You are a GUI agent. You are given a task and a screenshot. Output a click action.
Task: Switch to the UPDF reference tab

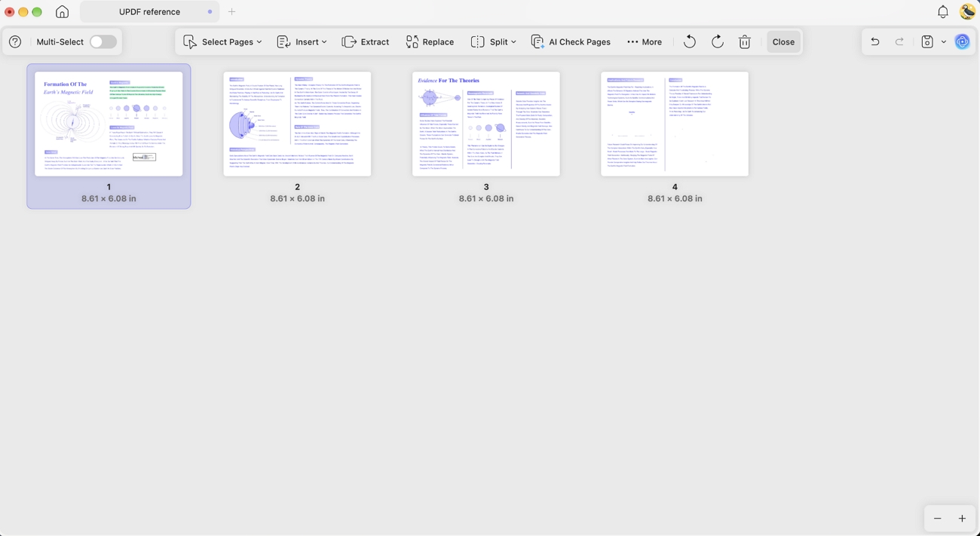point(149,12)
